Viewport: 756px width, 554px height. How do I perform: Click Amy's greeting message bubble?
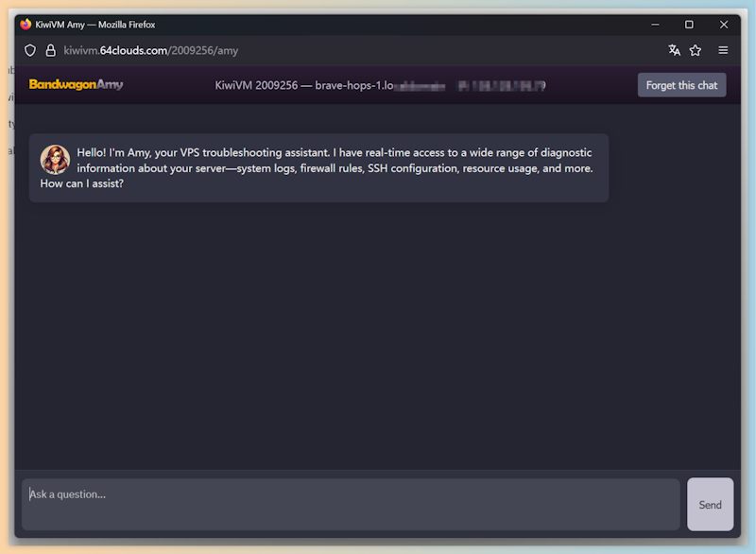[318, 167]
